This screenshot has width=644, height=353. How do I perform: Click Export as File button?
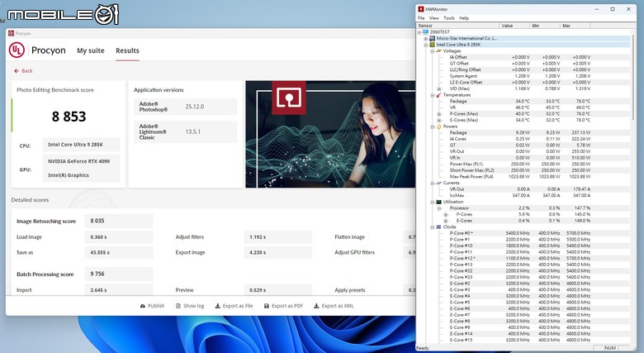tap(234, 306)
